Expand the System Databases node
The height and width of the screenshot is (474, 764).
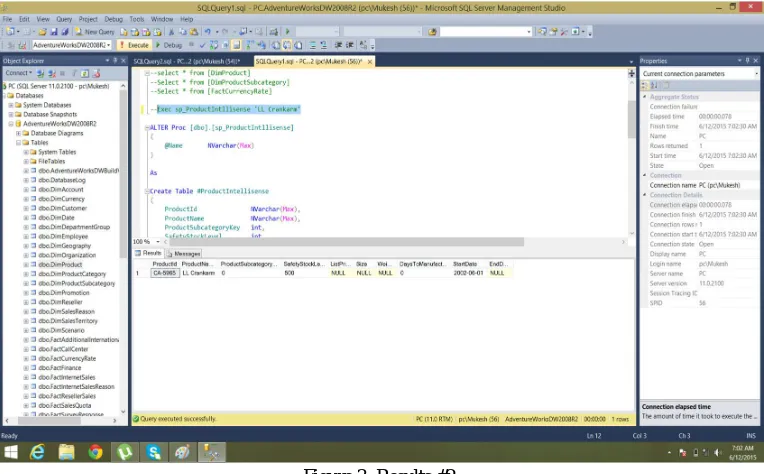click(x=11, y=105)
